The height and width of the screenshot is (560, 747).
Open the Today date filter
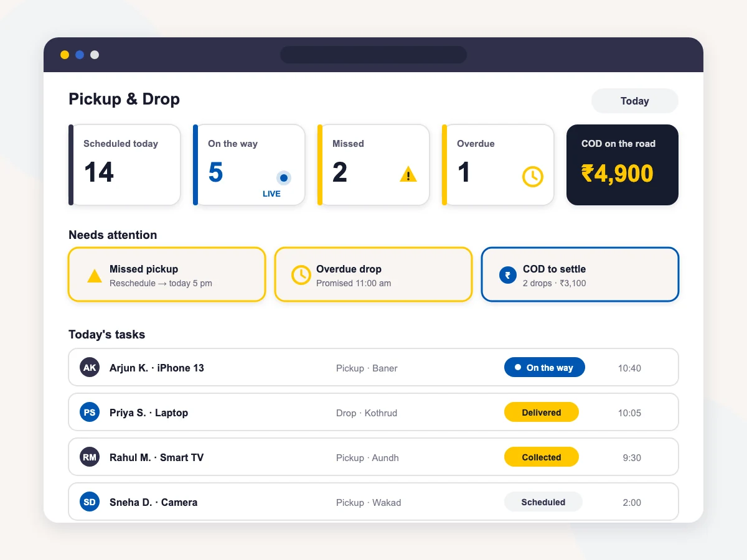pyautogui.click(x=635, y=101)
